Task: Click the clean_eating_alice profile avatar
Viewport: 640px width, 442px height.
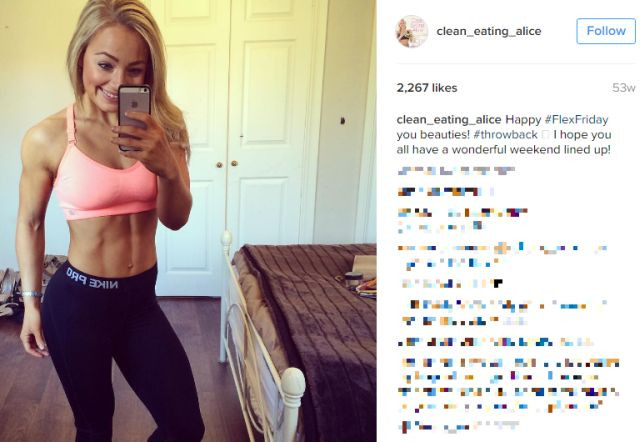Action: pos(411,31)
